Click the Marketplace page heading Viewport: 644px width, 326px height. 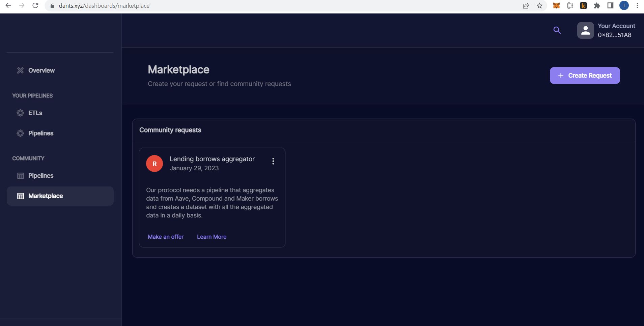click(x=178, y=69)
